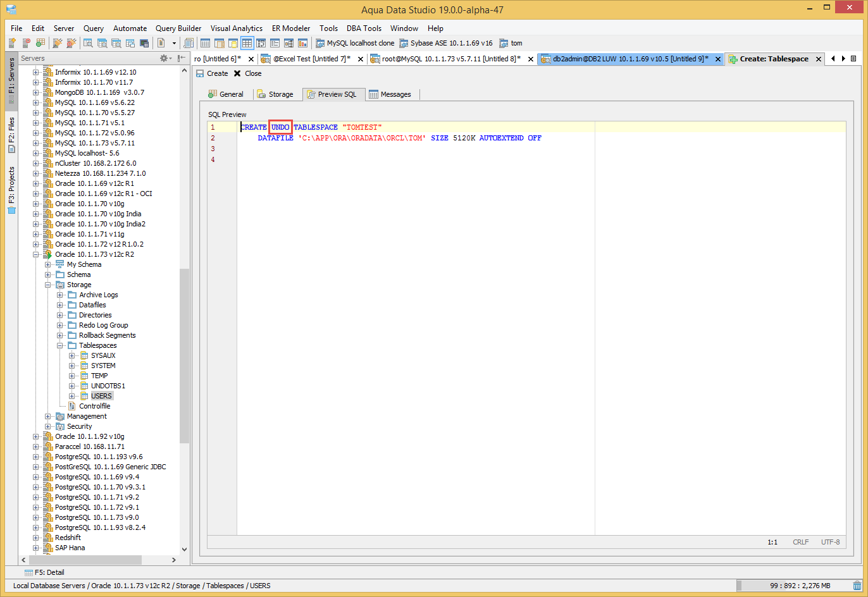Close the ro [Untitled 6] tab
The height and width of the screenshot is (597, 868).
pyautogui.click(x=251, y=59)
